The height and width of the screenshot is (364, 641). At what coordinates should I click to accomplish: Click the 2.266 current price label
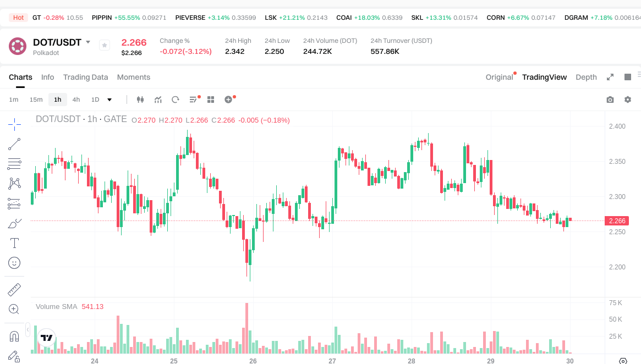coord(617,221)
